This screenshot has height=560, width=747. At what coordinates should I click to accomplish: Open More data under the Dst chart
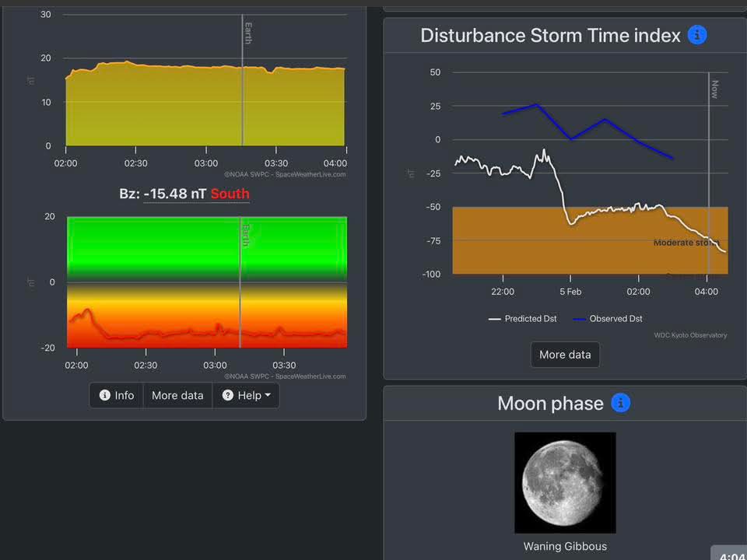click(x=565, y=354)
